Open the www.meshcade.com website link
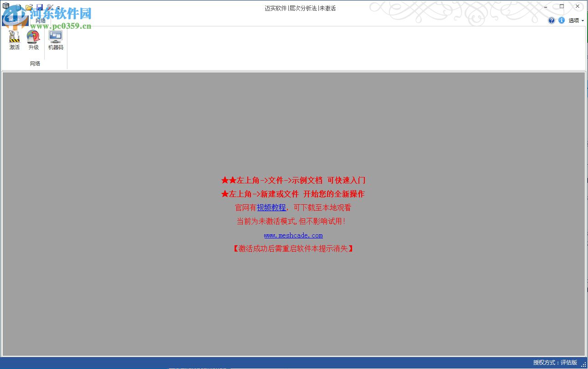The height and width of the screenshot is (369, 588). click(x=293, y=235)
